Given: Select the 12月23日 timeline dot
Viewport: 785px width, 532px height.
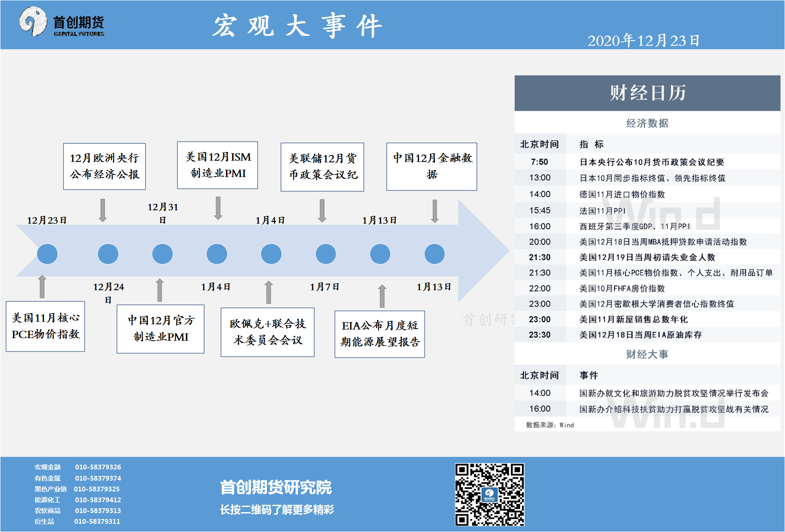Looking at the screenshot, I should [47, 254].
